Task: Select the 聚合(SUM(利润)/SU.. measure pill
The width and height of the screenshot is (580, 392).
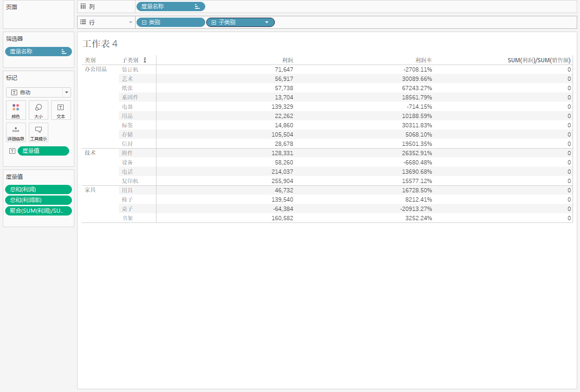Action: [39, 211]
